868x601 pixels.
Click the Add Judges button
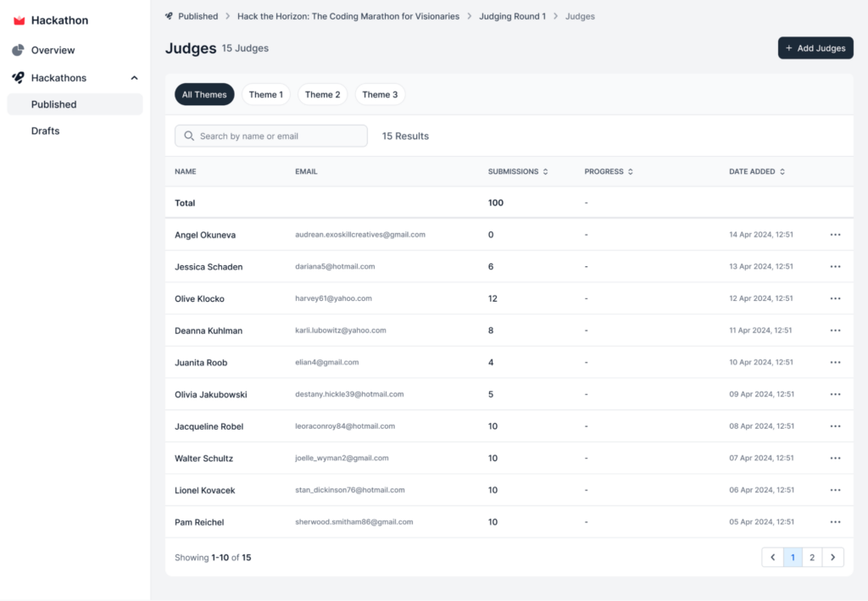[x=815, y=48]
